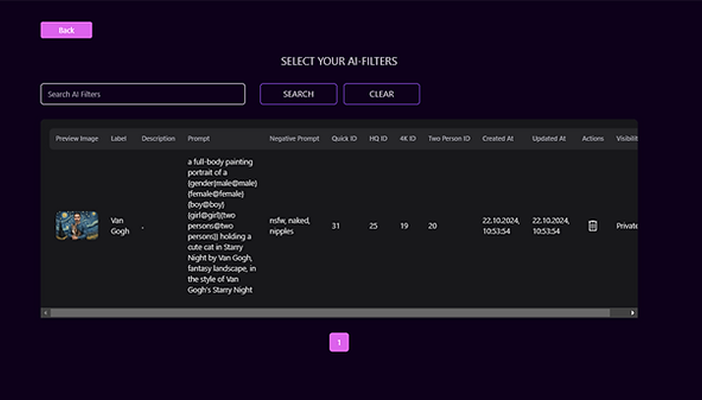Select the Two Person ID column header
Viewport: 702px width, 400px height.
pos(449,139)
